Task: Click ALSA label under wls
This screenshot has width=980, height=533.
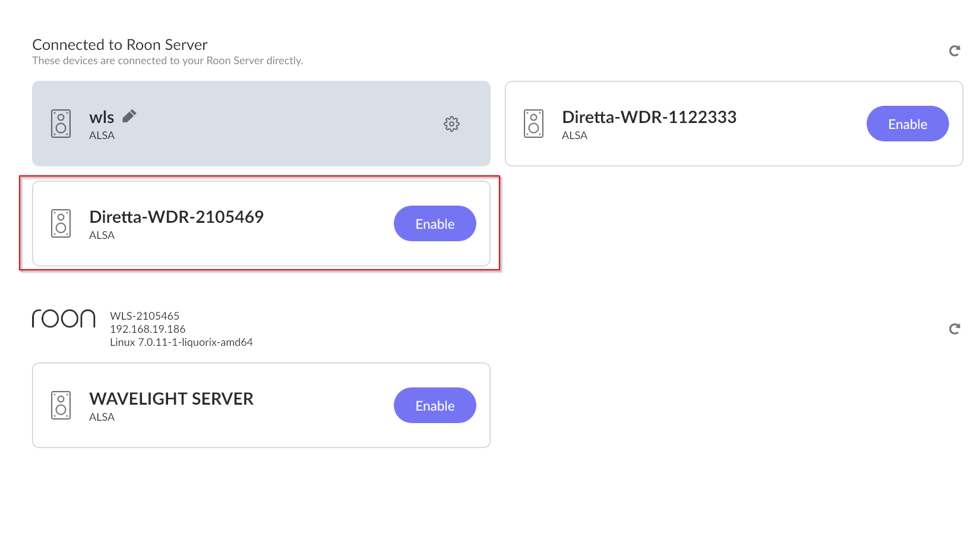Action: pyautogui.click(x=102, y=135)
